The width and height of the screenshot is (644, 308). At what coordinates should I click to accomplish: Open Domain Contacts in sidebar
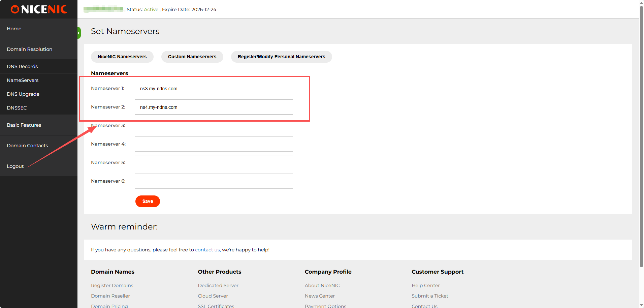click(x=27, y=146)
